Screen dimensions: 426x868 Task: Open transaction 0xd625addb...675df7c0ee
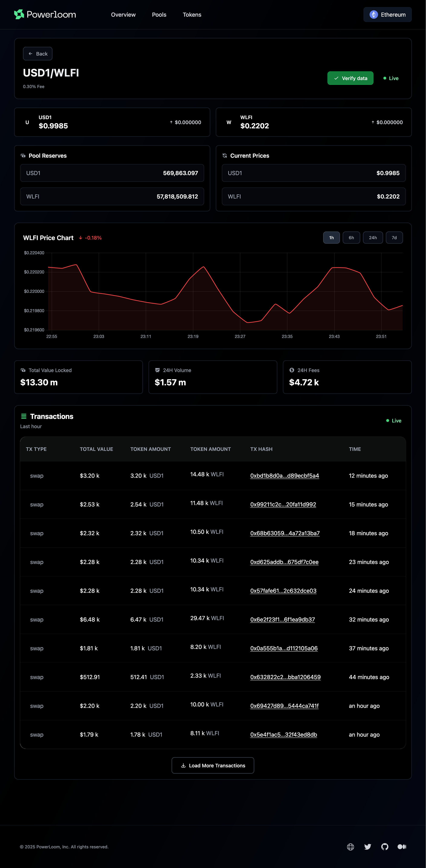[x=284, y=562]
